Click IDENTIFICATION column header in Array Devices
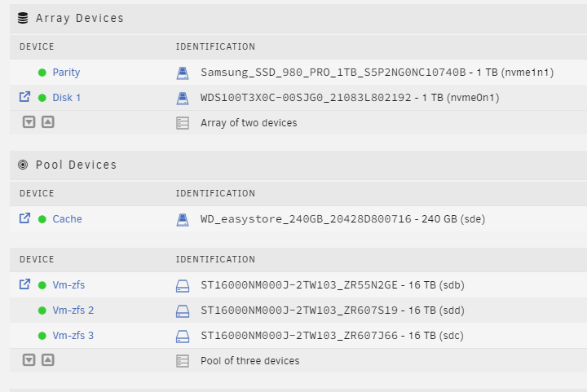 point(215,46)
